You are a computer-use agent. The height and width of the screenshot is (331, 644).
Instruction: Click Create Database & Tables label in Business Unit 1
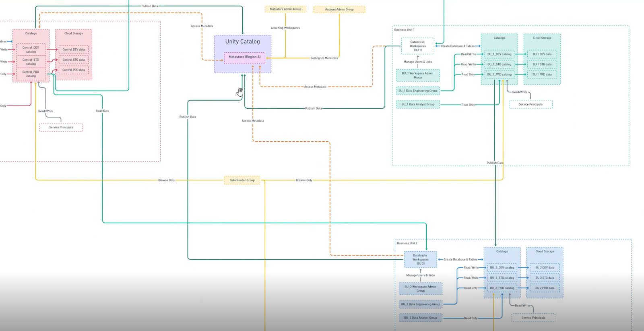(458, 46)
